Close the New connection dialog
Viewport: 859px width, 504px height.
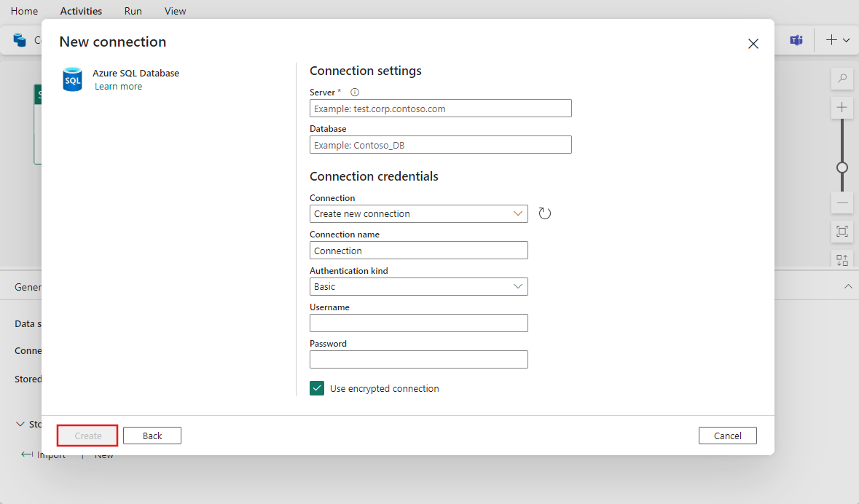pos(753,44)
